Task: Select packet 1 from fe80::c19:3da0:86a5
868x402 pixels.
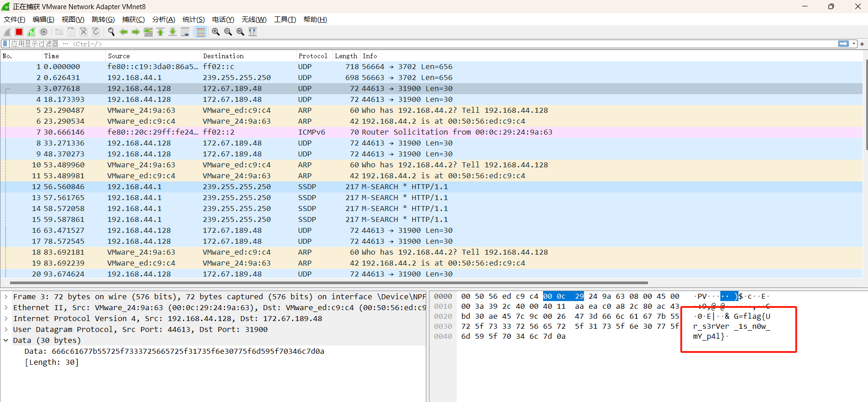Action: point(431,67)
